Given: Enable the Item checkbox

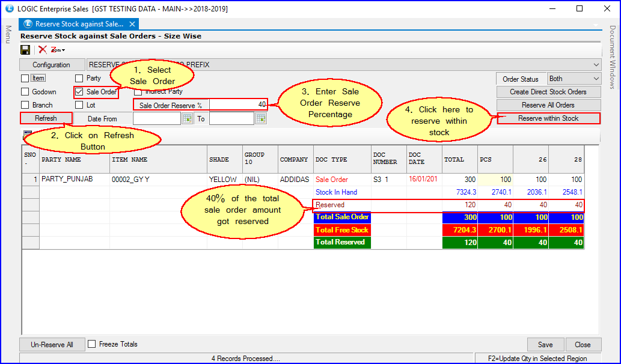Looking at the screenshot, I should point(25,78).
